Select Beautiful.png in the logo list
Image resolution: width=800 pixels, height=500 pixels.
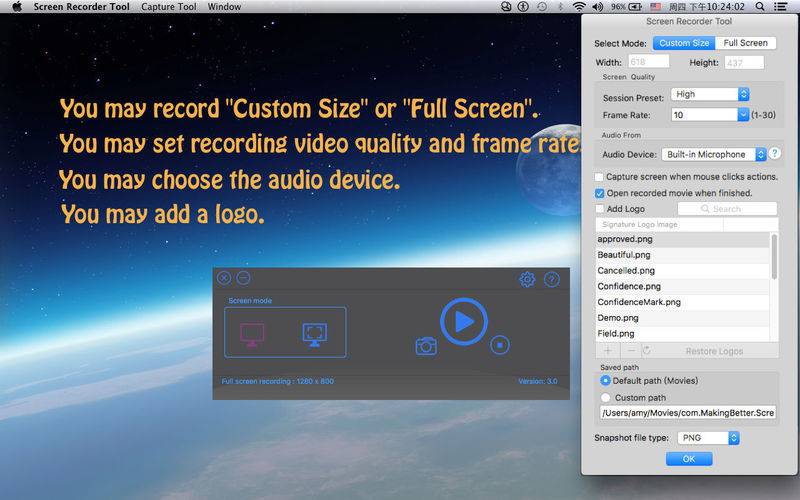(x=683, y=255)
